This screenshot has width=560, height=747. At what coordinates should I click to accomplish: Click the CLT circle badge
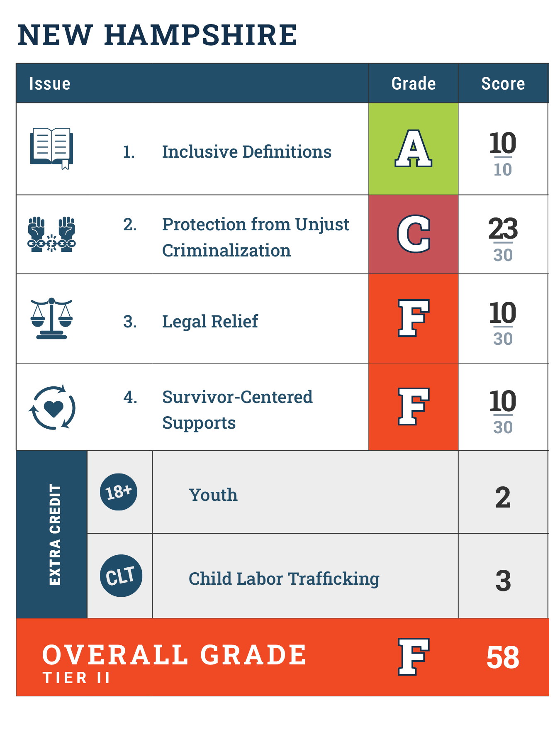coord(121,576)
